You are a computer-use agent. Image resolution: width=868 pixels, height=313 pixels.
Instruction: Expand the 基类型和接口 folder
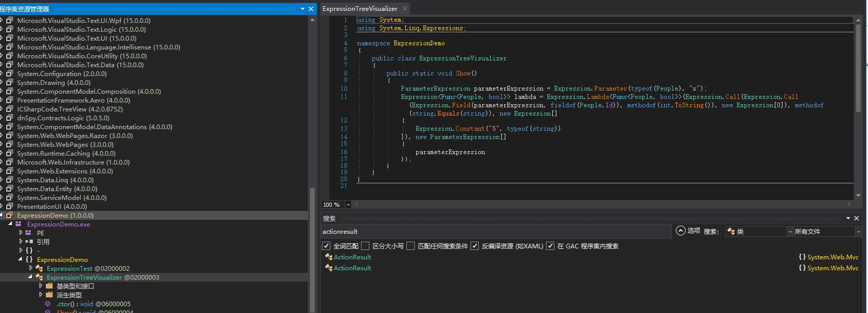pos(41,286)
